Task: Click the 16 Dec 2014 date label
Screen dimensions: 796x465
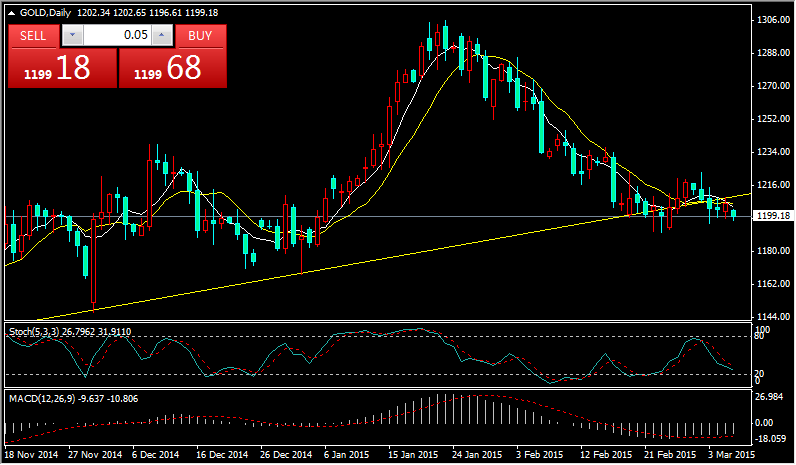Action: click(x=222, y=454)
